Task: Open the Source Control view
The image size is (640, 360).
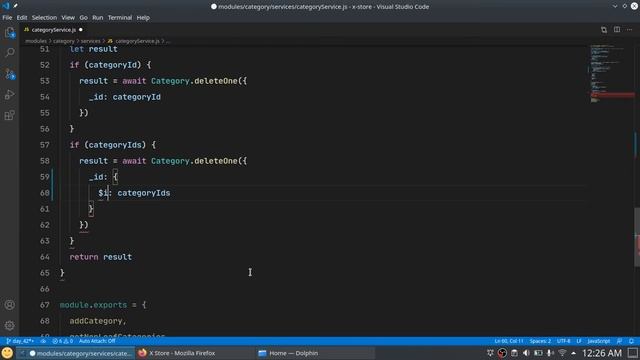Action: [x=10, y=74]
